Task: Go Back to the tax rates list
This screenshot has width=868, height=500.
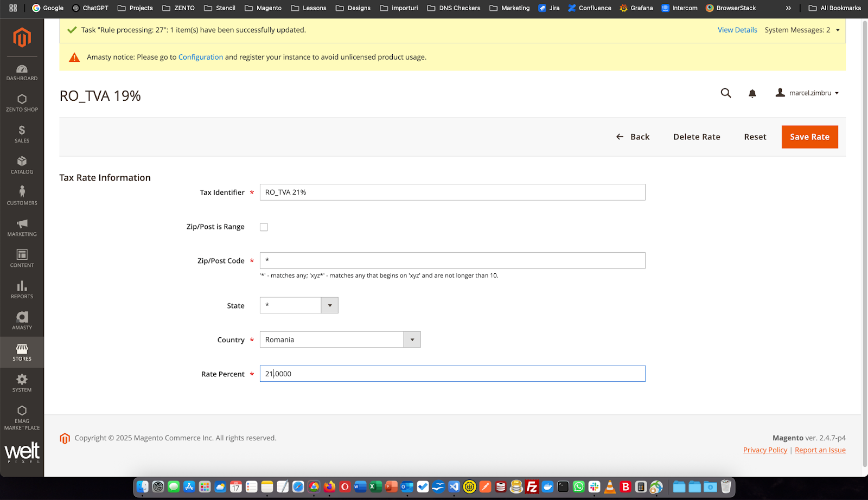Action: (x=633, y=137)
